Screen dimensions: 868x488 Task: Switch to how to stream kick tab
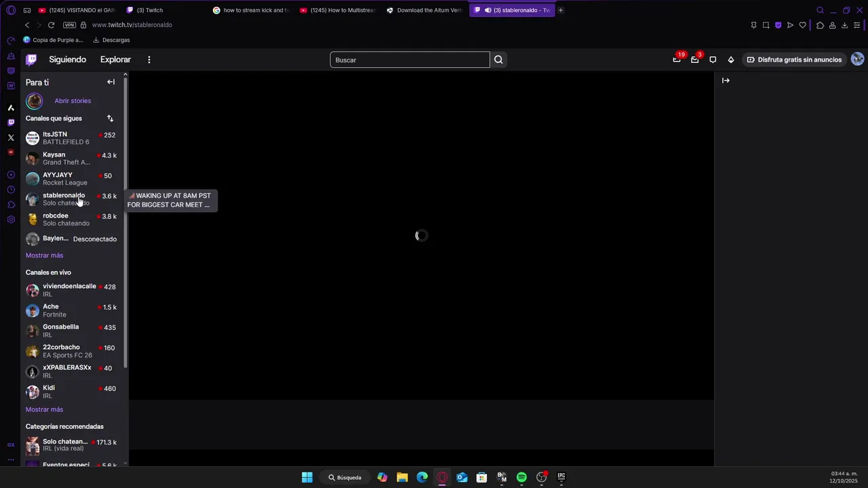pos(251,10)
